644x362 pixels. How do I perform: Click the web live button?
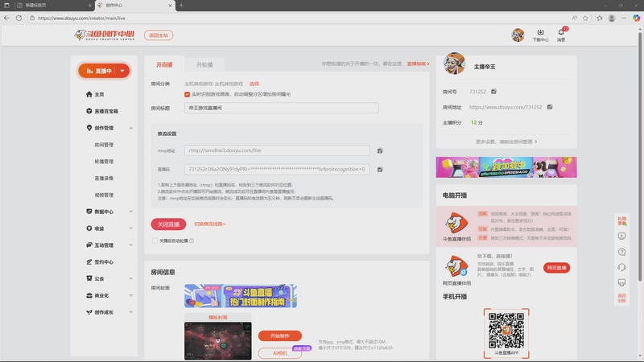tap(556, 268)
